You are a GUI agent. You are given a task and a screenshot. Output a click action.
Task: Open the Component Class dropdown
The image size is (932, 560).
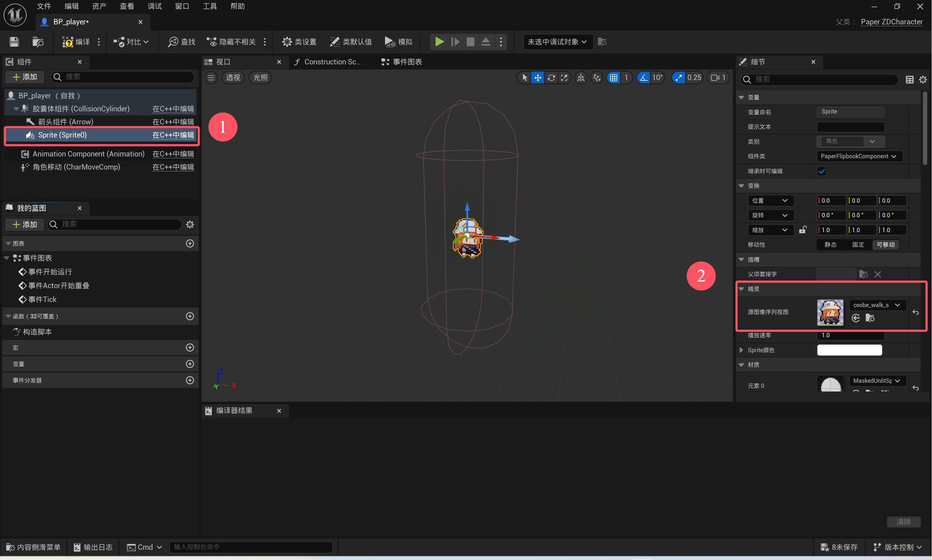coord(860,156)
